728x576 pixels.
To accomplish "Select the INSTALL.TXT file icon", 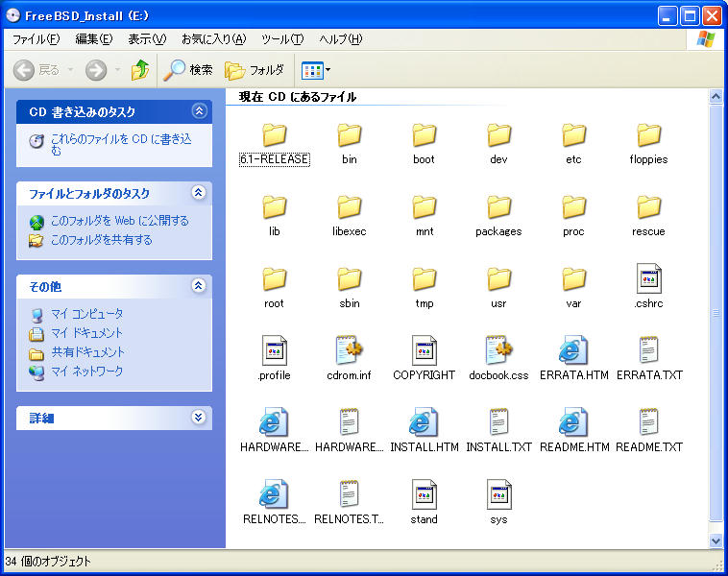I will click(498, 421).
